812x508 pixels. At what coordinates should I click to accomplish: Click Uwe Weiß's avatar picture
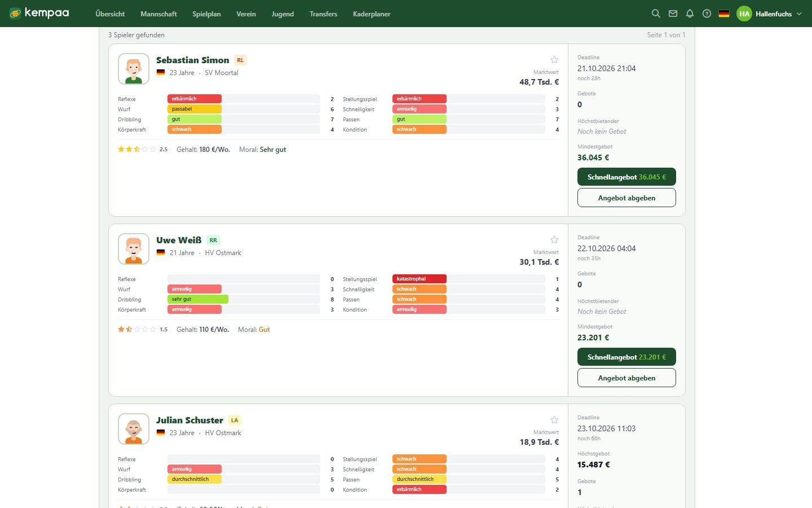[x=134, y=249]
